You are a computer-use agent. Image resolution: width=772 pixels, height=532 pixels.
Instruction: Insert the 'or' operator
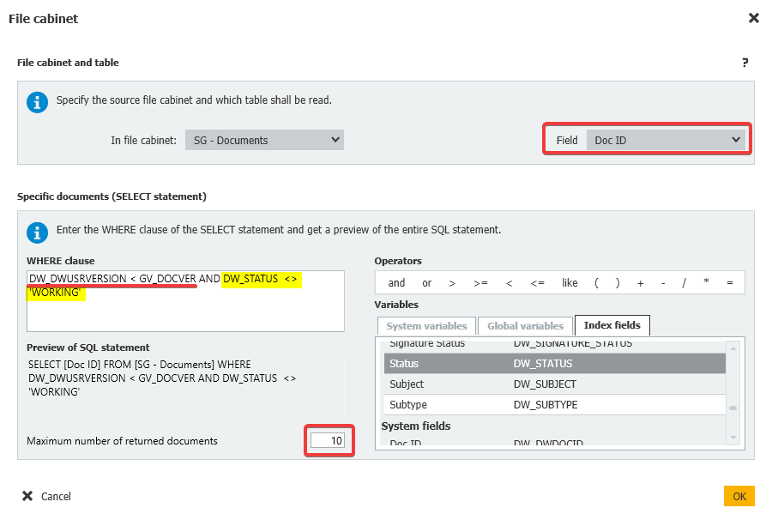click(426, 283)
